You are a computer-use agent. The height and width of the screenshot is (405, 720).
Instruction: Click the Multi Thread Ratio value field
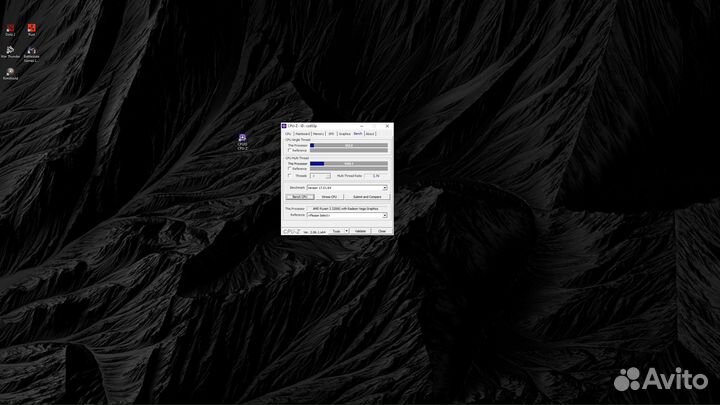[376, 176]
